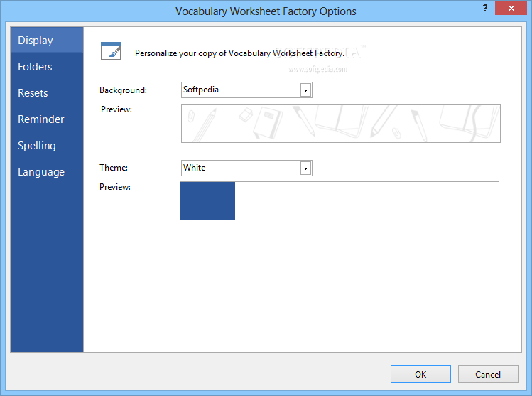Image resolution: width=532 pixels, height=396 pixels.
Task: Click the blue theme preview swatch
Action: pyautogui.click(x=207, y=200)
